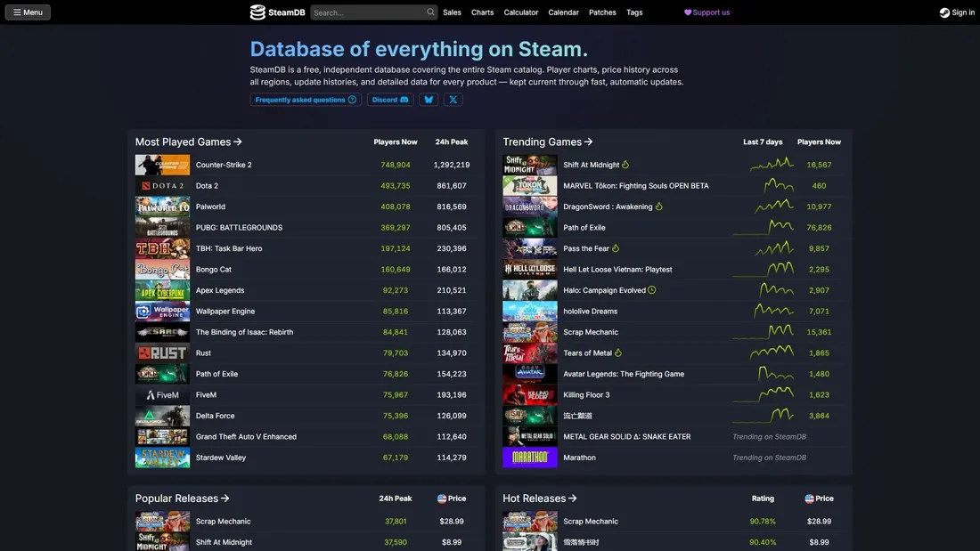Click Scrap Mechanic in Hot Releases
Image resolution: width=980 pixels, height=551 pixels.
click(x=591, y=521)
